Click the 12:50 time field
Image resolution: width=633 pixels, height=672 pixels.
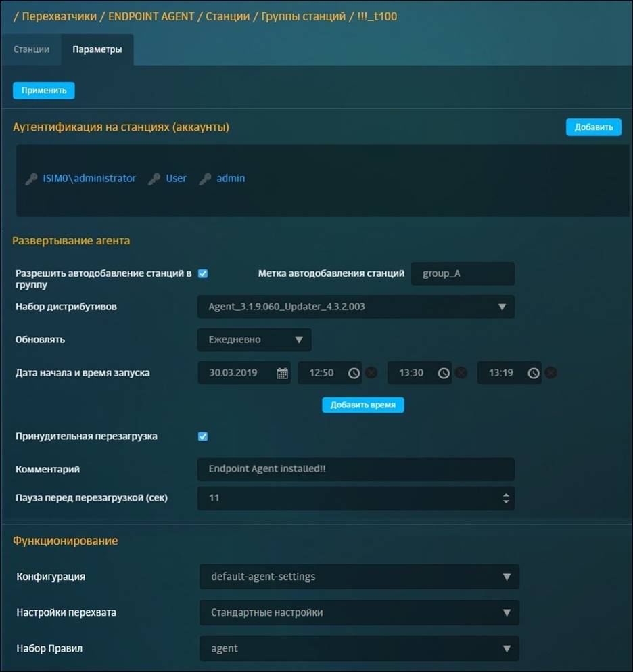(x=330, y=373)
